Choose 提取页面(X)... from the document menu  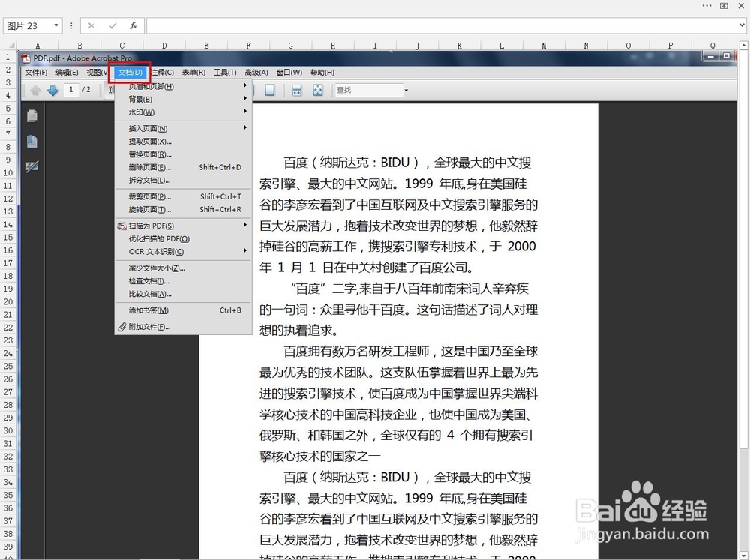[184, 142]
